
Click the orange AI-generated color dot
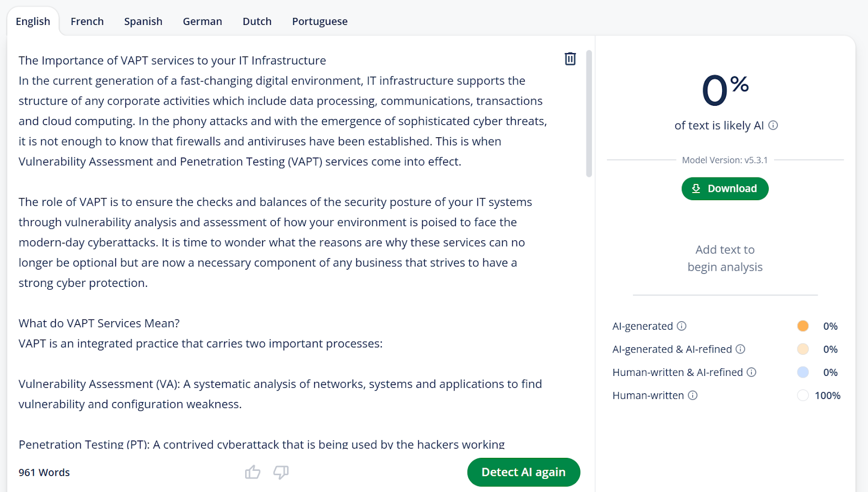point(803,326)
